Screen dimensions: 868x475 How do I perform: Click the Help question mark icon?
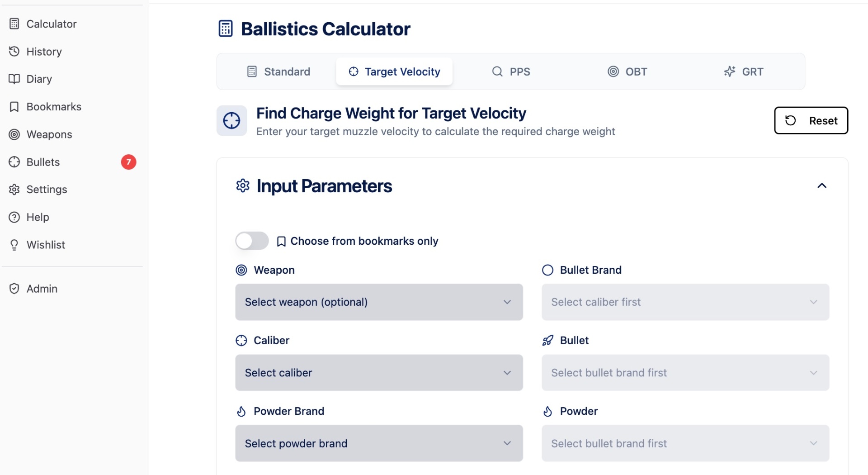pyautogui.click(x=14, y=217)
